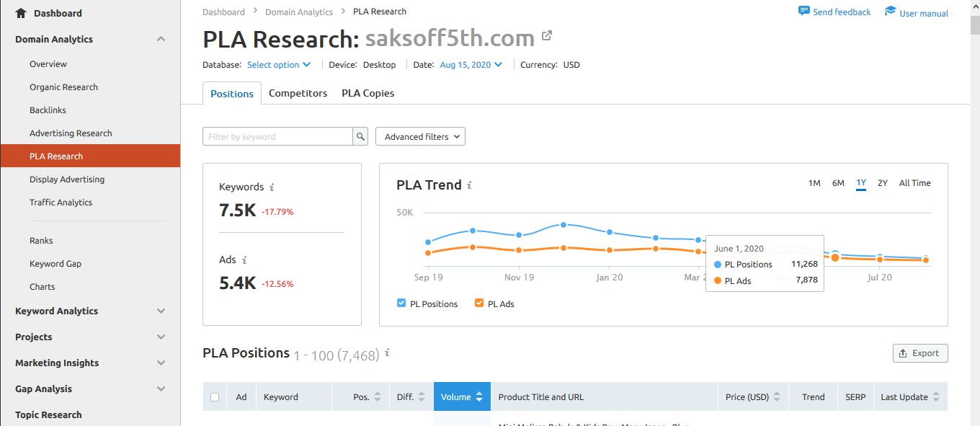Collapse the Domain Analytics section
Image resolution: width=980 pixels, height=426 pixels.
click(161, 39)
